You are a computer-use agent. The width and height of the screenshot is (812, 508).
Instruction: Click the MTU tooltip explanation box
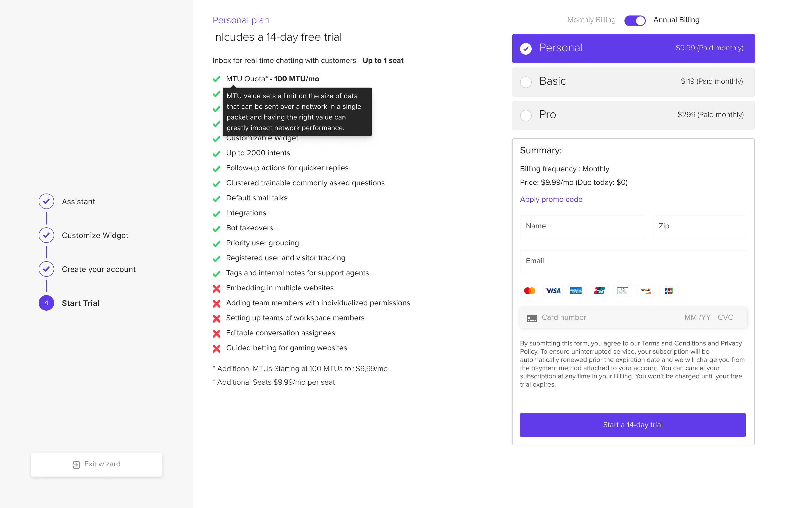click(297, 112)
